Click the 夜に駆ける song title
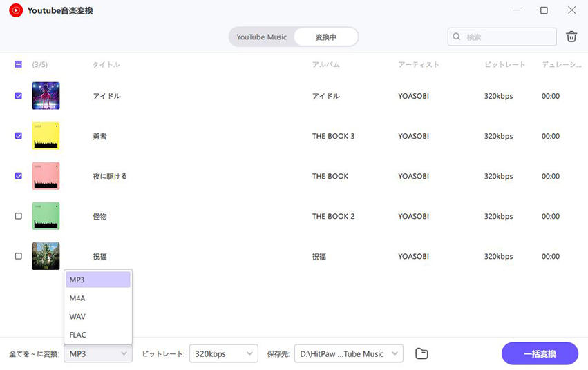Viewport: 588px width, 370px height. point(110,177)
